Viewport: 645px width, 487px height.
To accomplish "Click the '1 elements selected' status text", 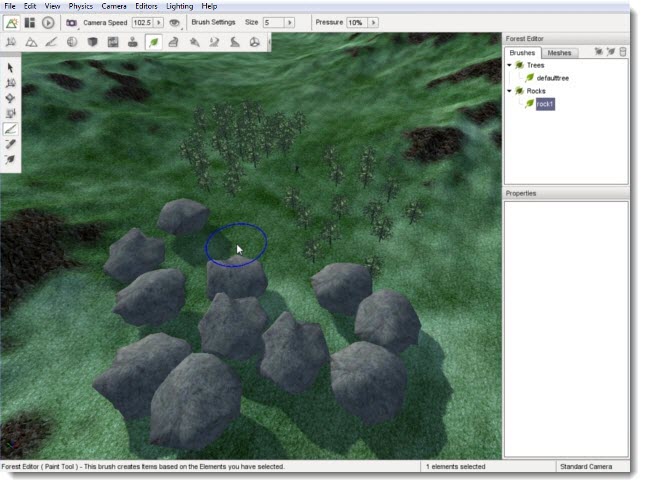I will (455, 466).
